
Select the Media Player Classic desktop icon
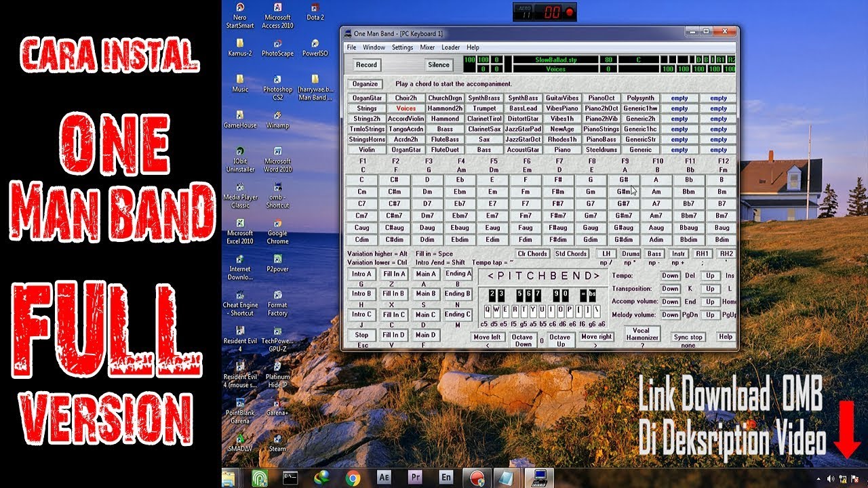(240, 195)
